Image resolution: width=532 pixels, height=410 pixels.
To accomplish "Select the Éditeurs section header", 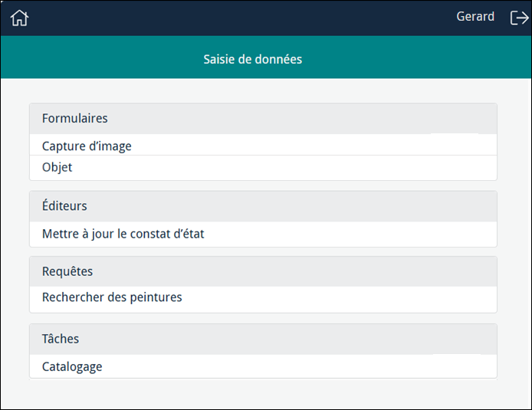I will (x=263, y=206).
